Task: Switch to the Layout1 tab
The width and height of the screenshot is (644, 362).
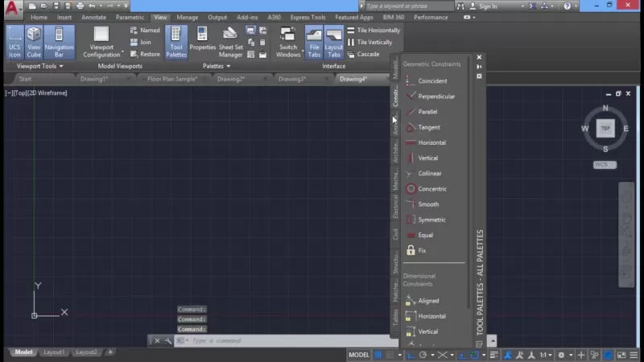Action: [x=54, y=352]
